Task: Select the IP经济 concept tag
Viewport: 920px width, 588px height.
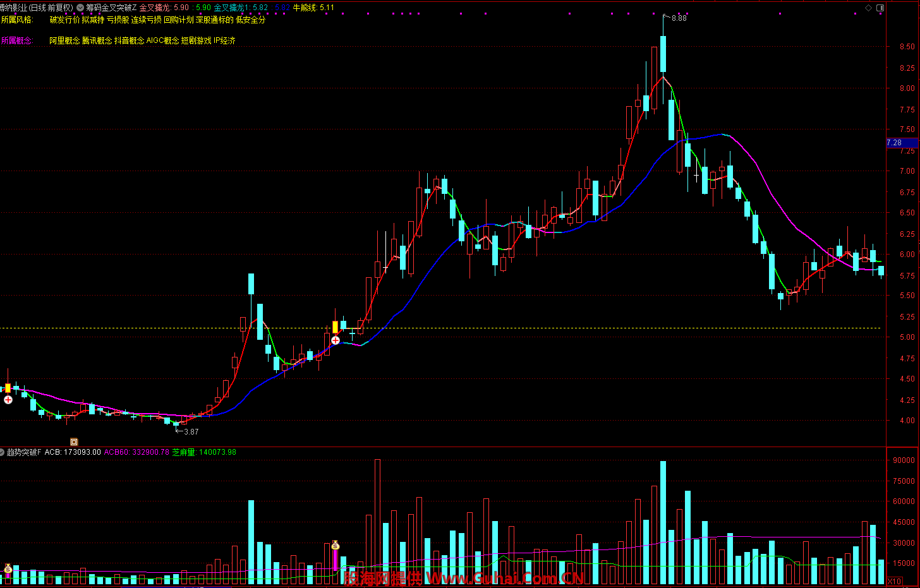Action: [224, 40]
